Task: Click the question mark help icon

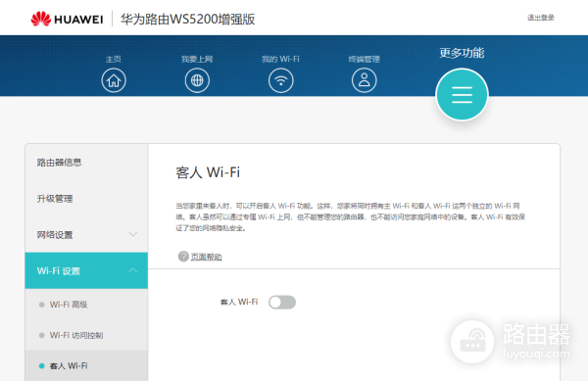Action: pyautogui.click(x=183, y=257)
